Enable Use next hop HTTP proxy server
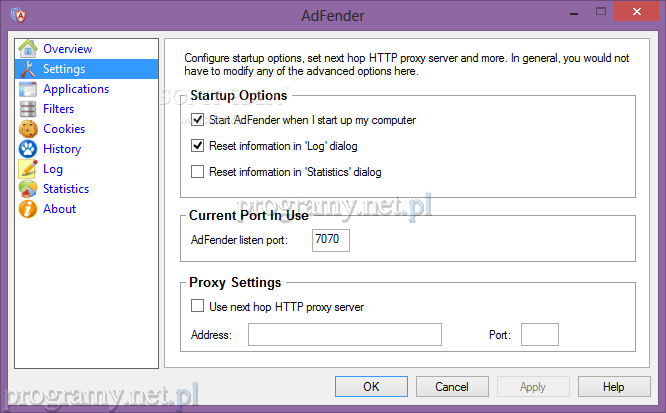The image size is (666, 413). pos(198,307)
